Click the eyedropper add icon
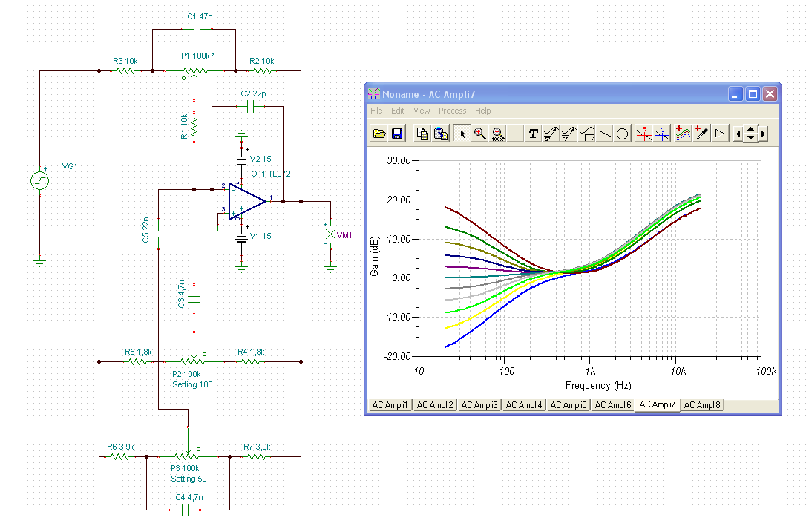The height and width of the screenshot is (532, 806). point(701,134)
